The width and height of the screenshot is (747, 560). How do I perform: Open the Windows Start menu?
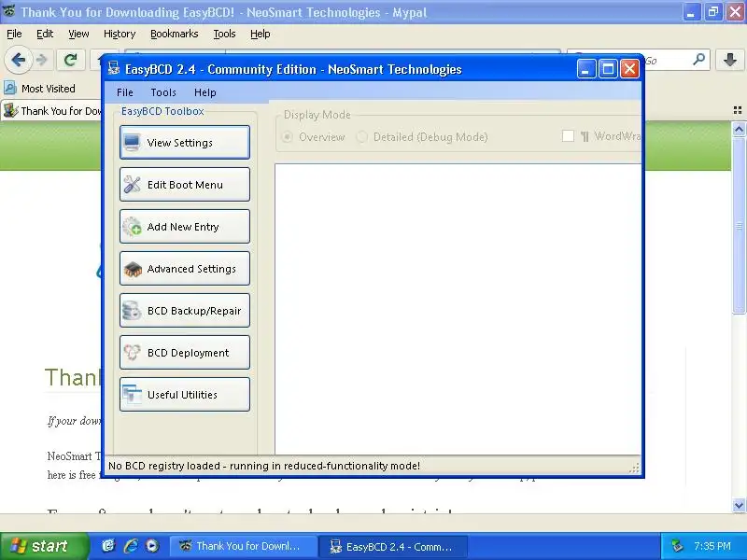click(44, 546)
